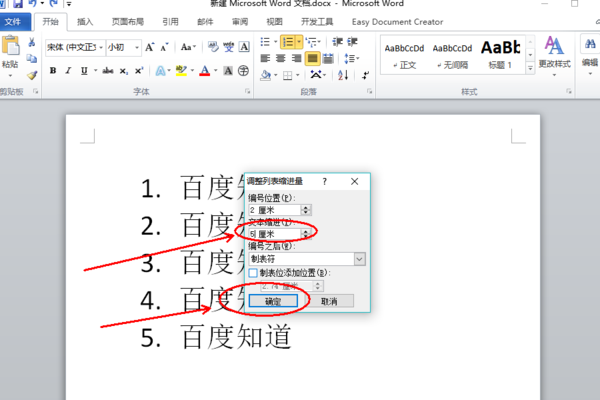Viewport: 600px width, 400px height.
Task: Open the Line Spacing menu
Action: (x=351, y=58)
